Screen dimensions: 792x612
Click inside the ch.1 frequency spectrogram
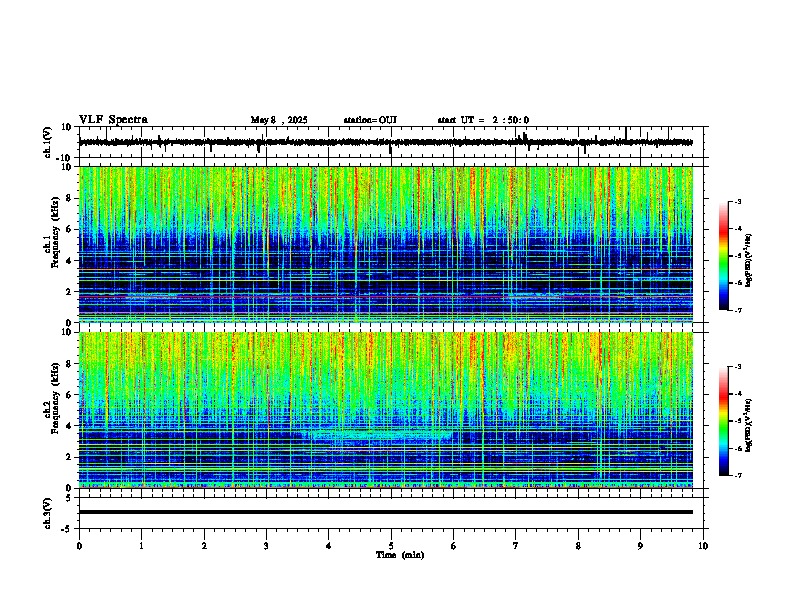click(385, 244)
